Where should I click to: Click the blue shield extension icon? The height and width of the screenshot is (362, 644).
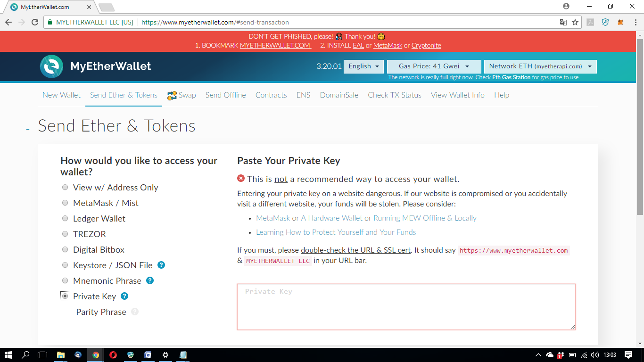point(605,22)
